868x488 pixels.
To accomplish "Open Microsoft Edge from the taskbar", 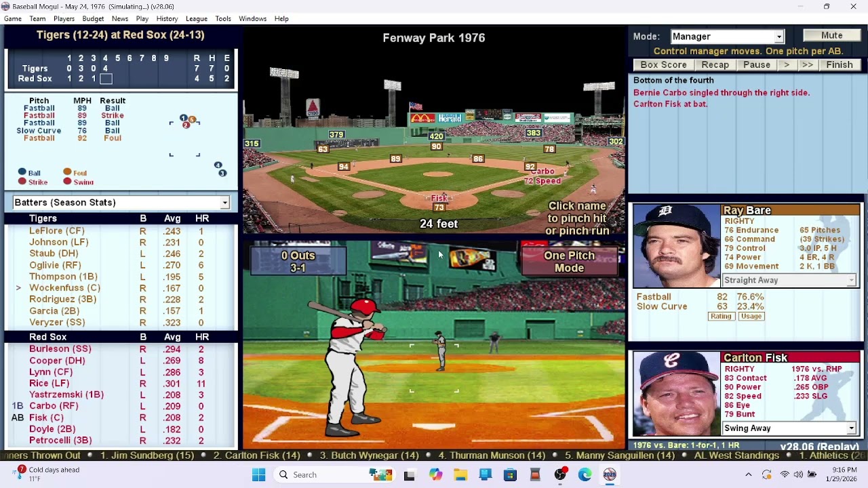I will click(585, 474).
